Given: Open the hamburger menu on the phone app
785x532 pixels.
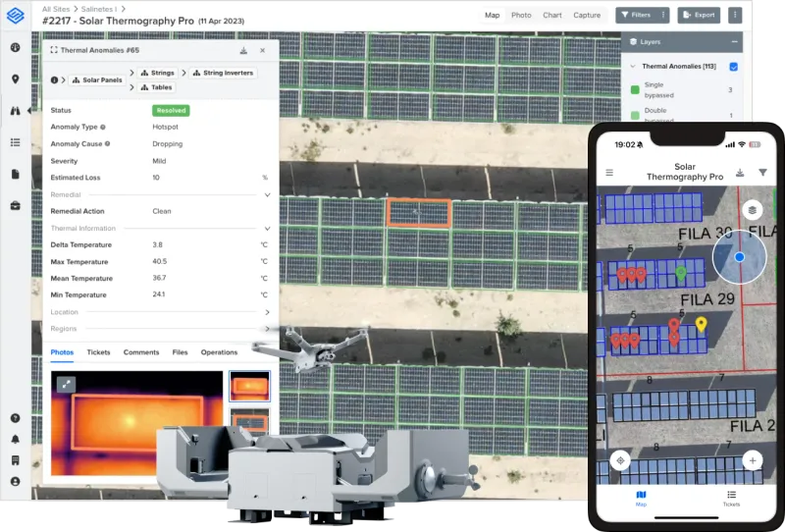Looking at the screenshot, I should pos(609,173).
